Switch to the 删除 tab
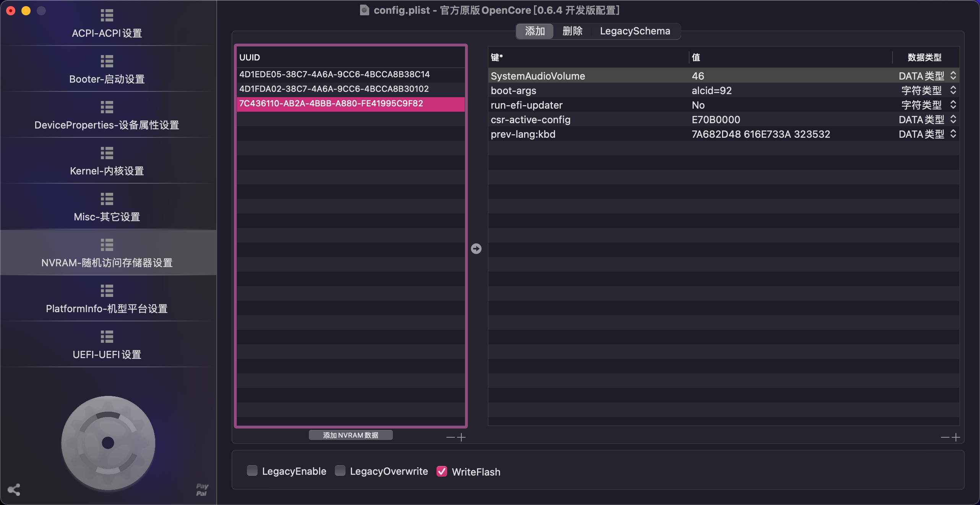 pos(572,31)
